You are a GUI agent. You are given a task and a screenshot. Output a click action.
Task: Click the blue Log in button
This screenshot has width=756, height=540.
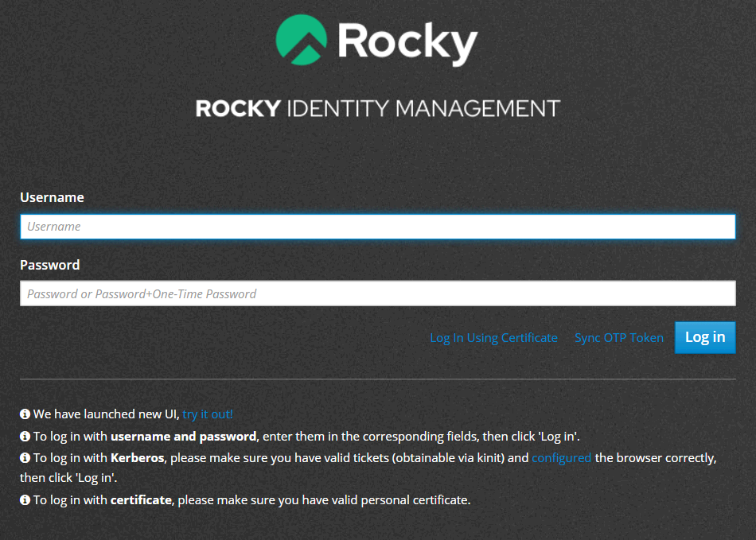point(705,337)
